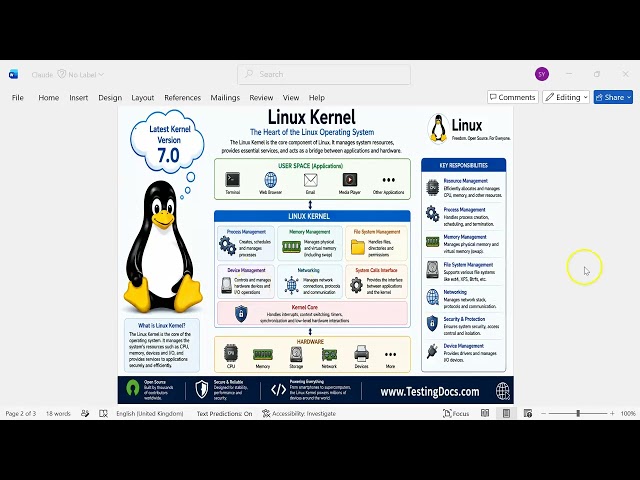Select Print Layout view icon
Screen dimensions: 640x480
pos(506,413)
